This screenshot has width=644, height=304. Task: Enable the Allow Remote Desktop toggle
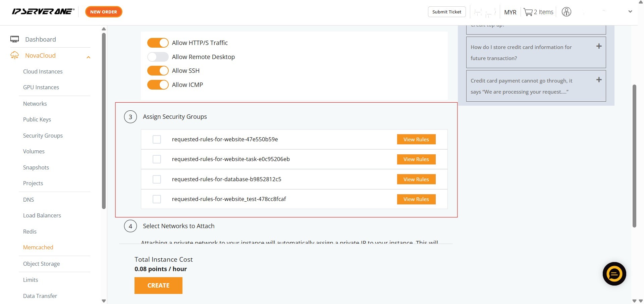[x=158, y=57]
